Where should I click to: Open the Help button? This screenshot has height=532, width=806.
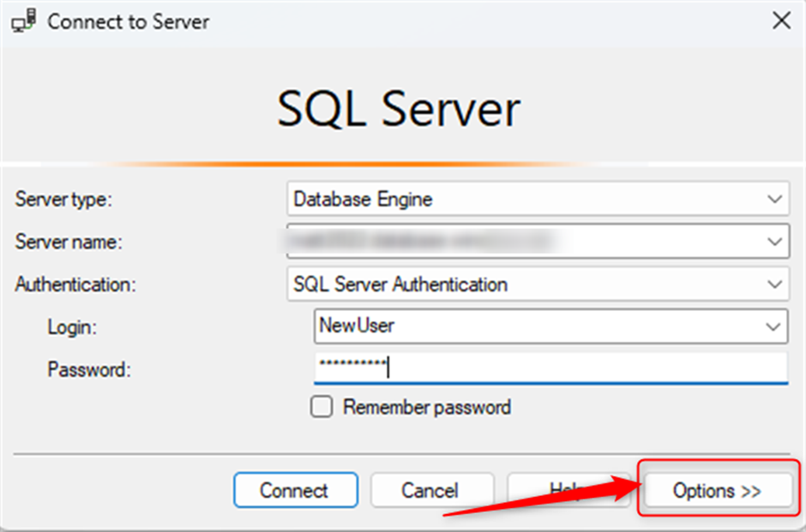coord(568,490)
